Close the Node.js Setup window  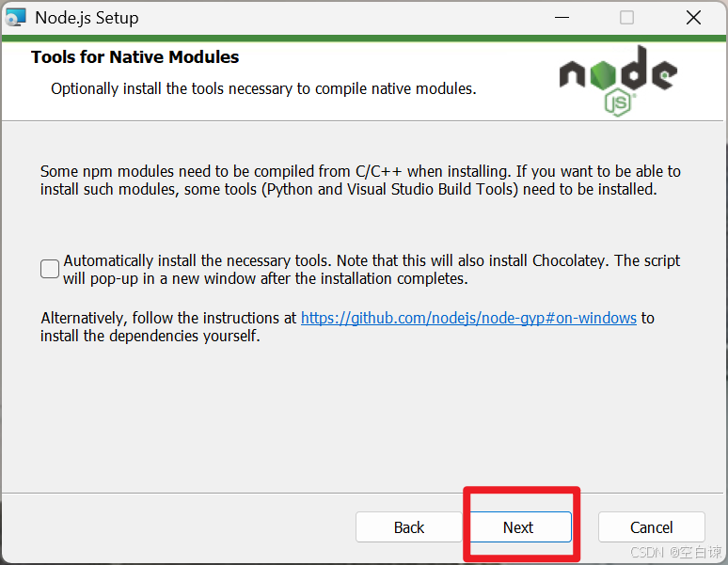pyautogui.click(x=693, y=18)
